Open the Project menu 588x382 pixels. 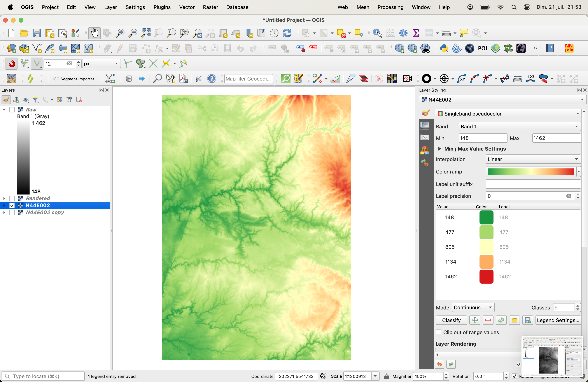point(50,7)
